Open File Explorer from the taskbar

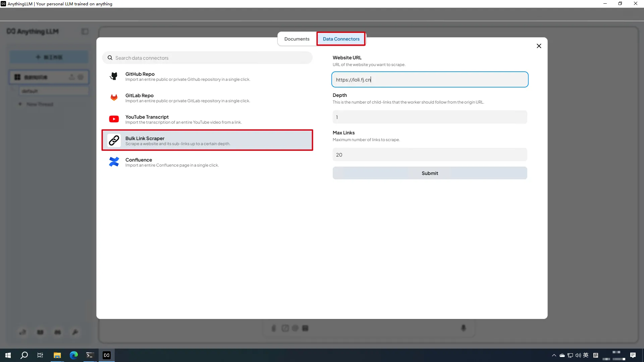pyautogui.click(x=57, y=355)
